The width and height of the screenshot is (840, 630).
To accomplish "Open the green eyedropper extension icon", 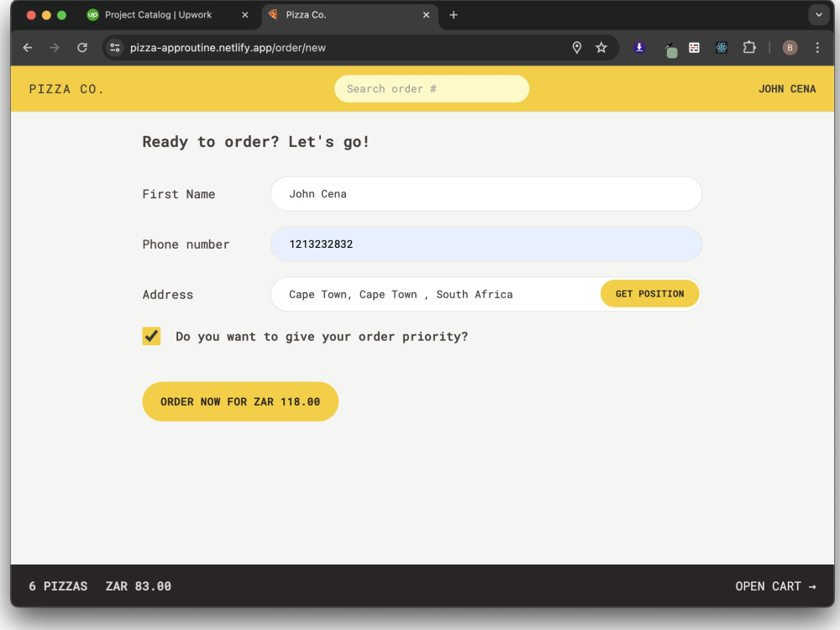I will 669,50.
